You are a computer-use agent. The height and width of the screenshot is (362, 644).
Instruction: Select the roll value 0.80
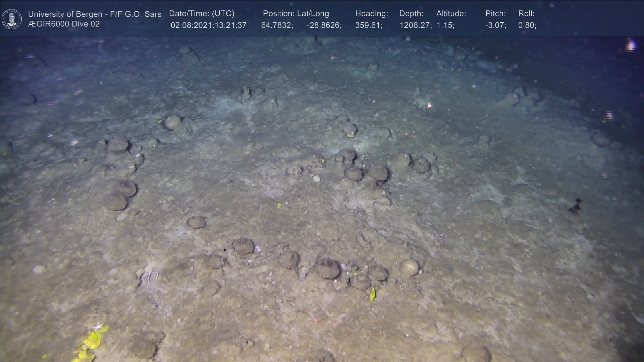(x=527, y=25)
